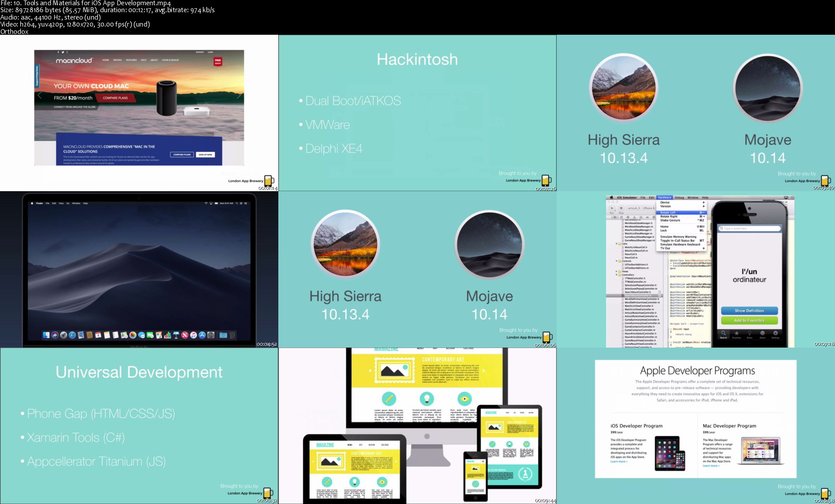Click the Twitter icon on macincloud
835x504 pixels.
coord(63,52)
